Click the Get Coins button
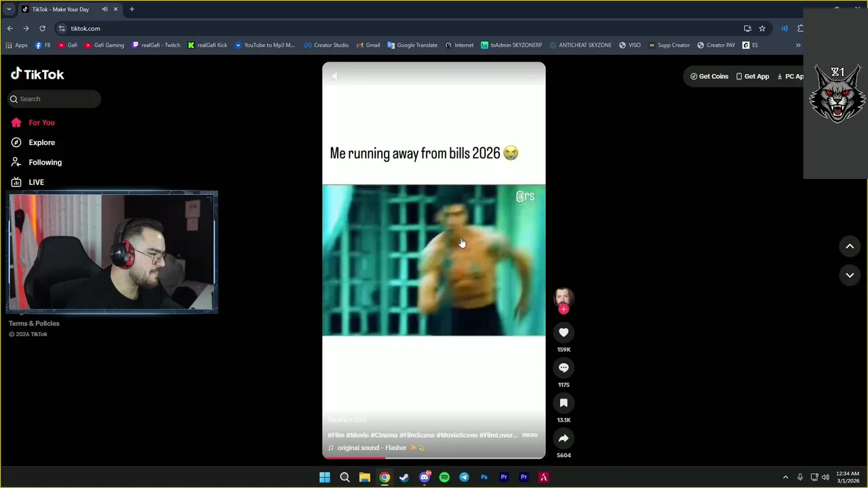 (x=709, y=77)
